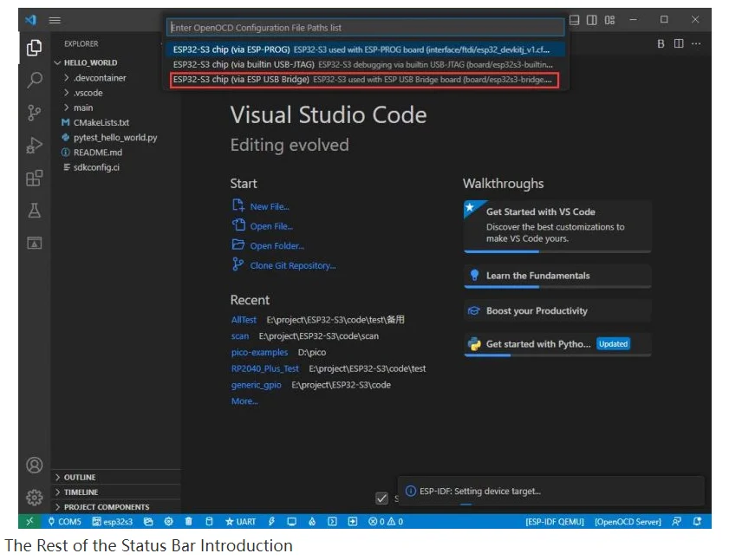The image size is (729, 560).
Task: Click the Manage gear icon
Action: tap(35, 498)
